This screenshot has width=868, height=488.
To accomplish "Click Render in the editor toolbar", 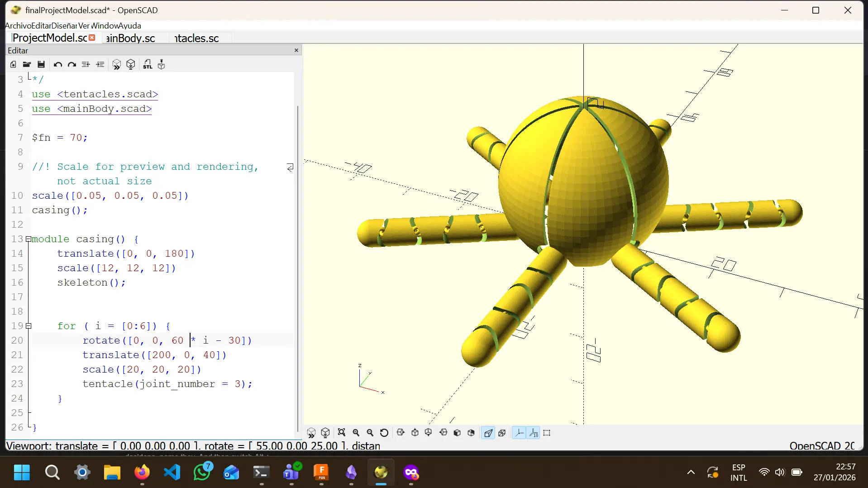I will pyautogui.click(x=131, y=64).
